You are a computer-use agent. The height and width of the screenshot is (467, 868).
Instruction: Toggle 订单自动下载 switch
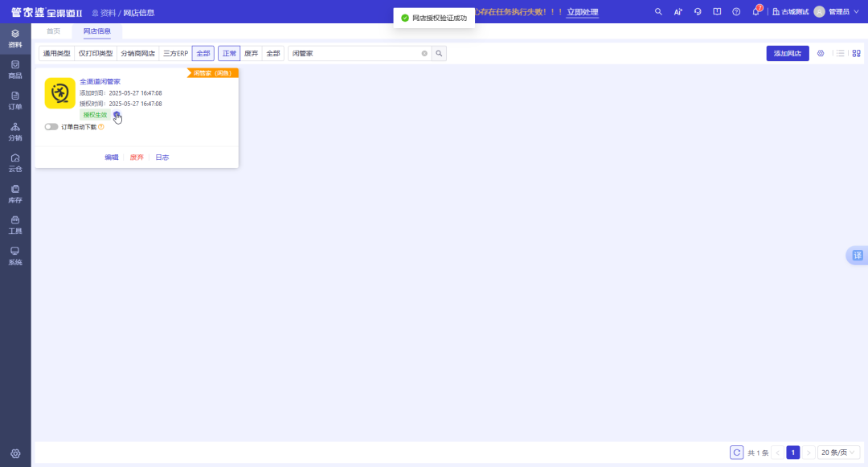(x=51, y=127)
